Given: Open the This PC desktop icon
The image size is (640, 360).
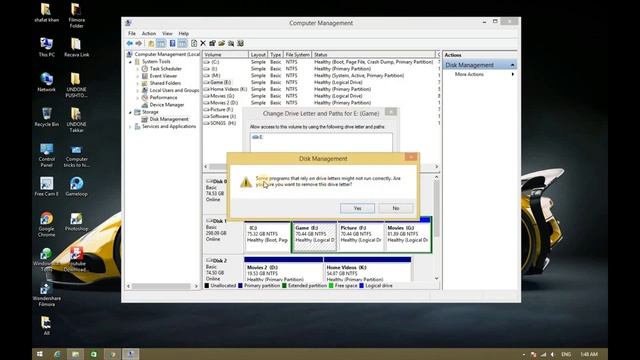Looking at the screenshot, I should pyautogui.click(x=47, y=47).
